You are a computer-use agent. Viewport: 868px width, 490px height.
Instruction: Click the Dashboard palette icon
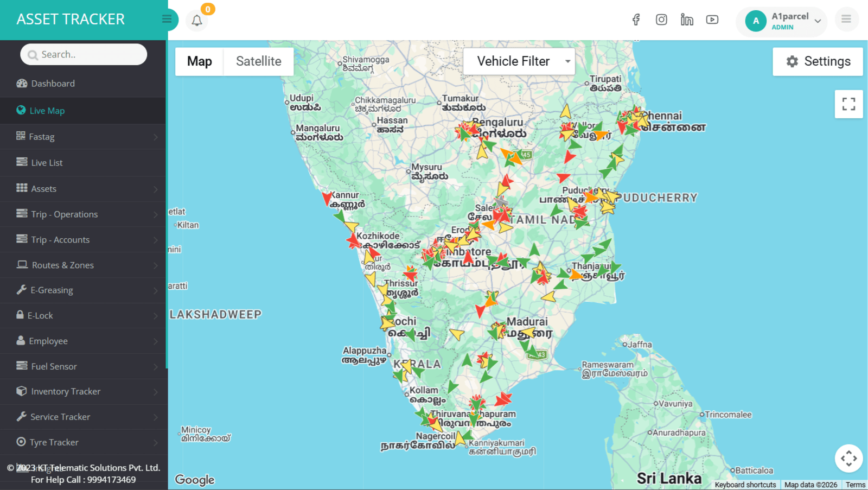click(22, 83)
